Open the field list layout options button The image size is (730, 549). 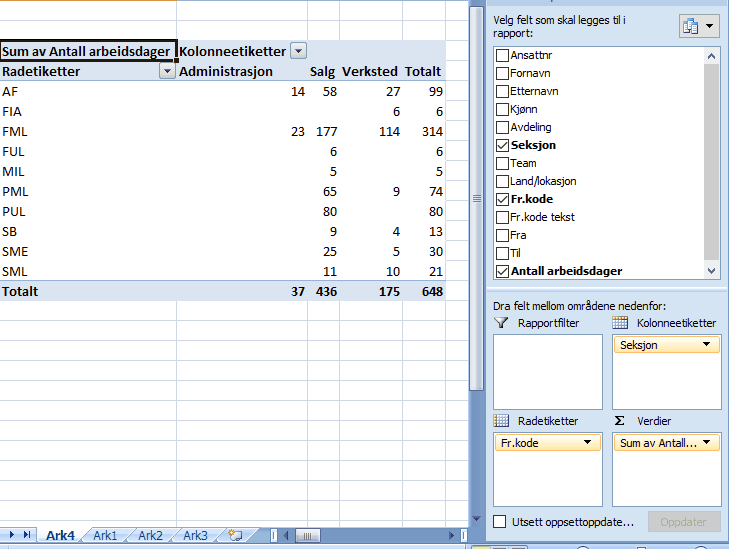coord(699,27)
